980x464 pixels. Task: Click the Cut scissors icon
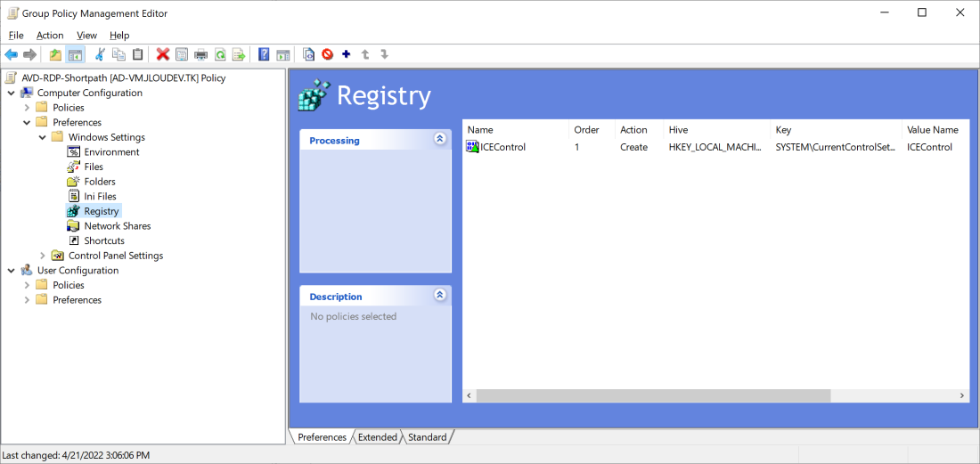click(x=100, y=55)
